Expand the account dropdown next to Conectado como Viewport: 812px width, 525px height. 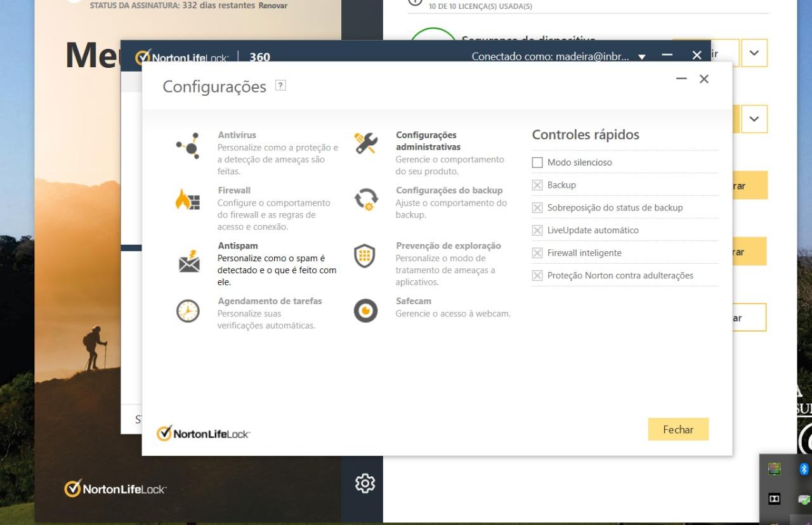tap(641, 56)
